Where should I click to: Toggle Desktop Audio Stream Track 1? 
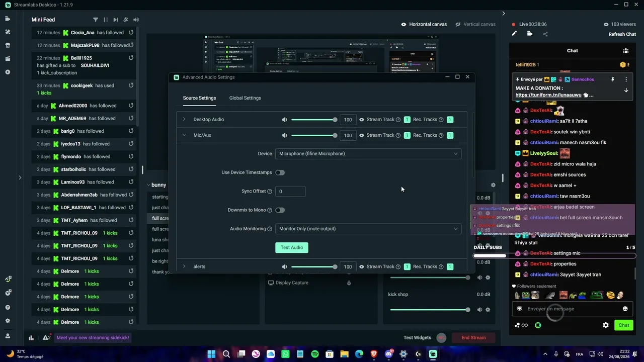coord(407,120)
